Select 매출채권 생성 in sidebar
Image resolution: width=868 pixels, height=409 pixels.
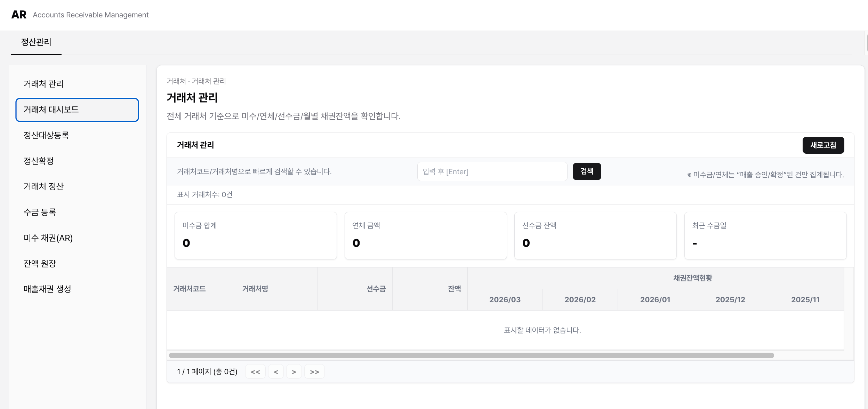tap(47, 289)
